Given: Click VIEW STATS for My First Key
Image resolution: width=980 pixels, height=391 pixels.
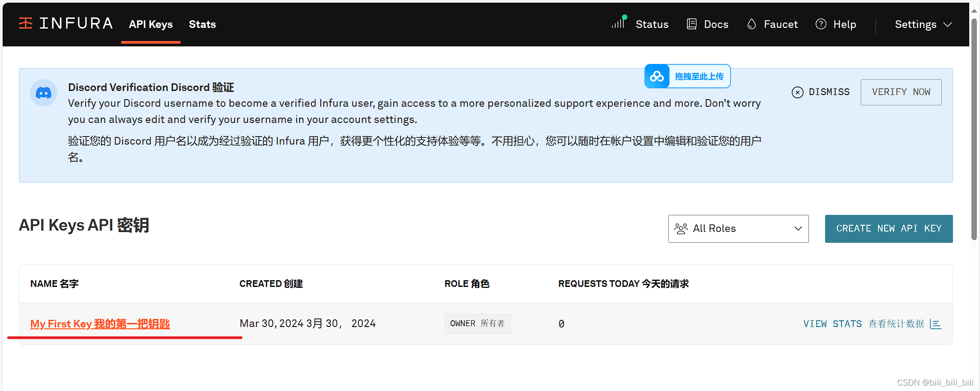Looking at the screenshot, I should [x=872, y=324].
